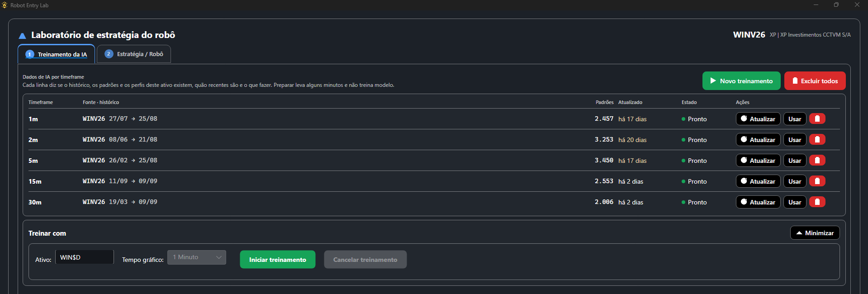Viewport: 868px width, 294px height.
Task: Delete the 30m timeframe row
Action: pos(817,202)
